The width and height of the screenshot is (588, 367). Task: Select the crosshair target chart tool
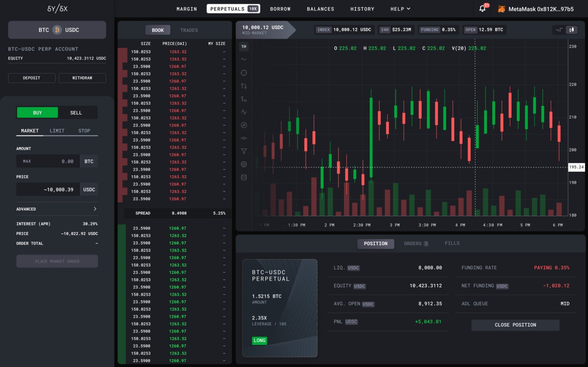point(244,73)
